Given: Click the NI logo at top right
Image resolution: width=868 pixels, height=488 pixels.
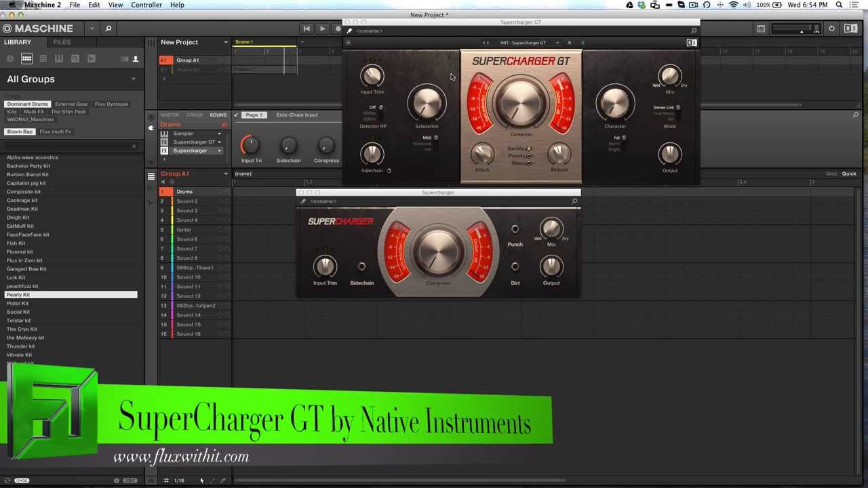Looking at the screenshot, I should [x=850, y=28].
